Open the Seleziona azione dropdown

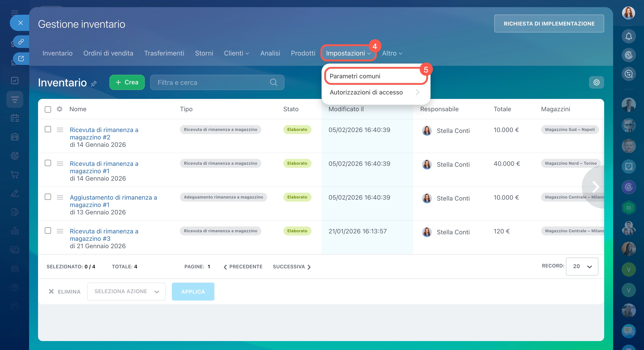(x=126, y=291)
